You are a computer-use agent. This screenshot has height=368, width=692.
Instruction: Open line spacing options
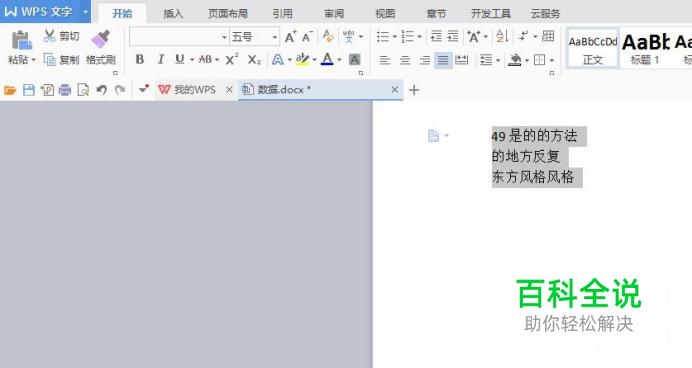(x=486, y=60)
